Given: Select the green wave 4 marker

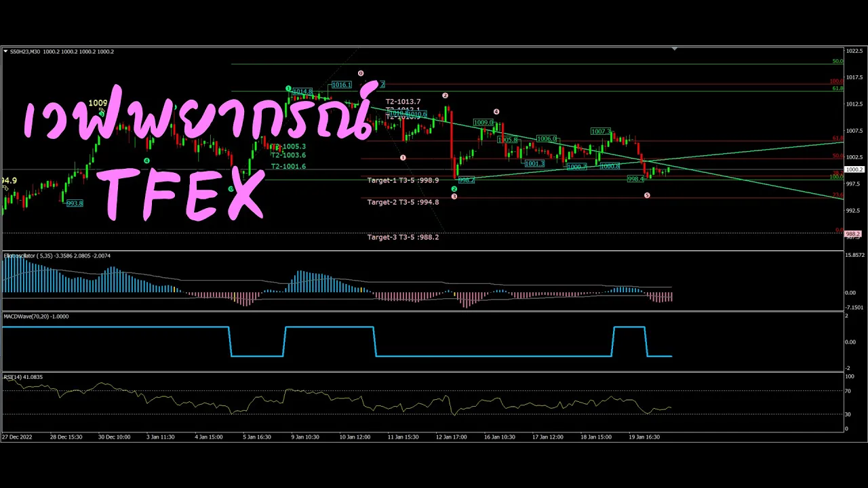Looking at the screenshot, I should pyautogui.click(x=146, y=161).
